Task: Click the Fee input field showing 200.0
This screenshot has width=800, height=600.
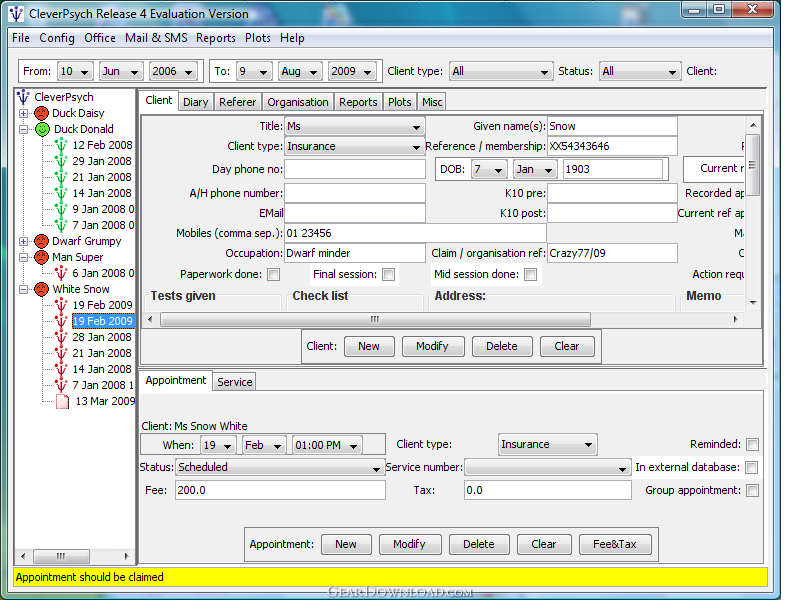Action: [x=280, y=490]
